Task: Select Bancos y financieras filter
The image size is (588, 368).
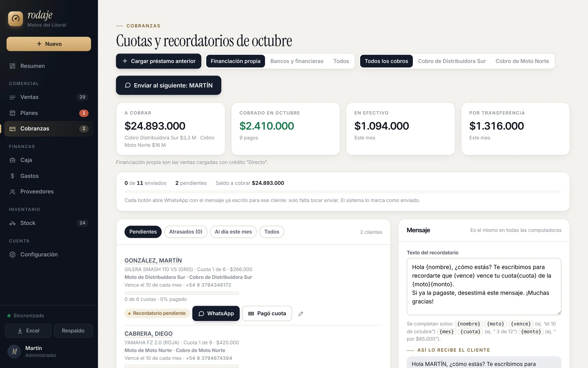Action: click(297, 61)
